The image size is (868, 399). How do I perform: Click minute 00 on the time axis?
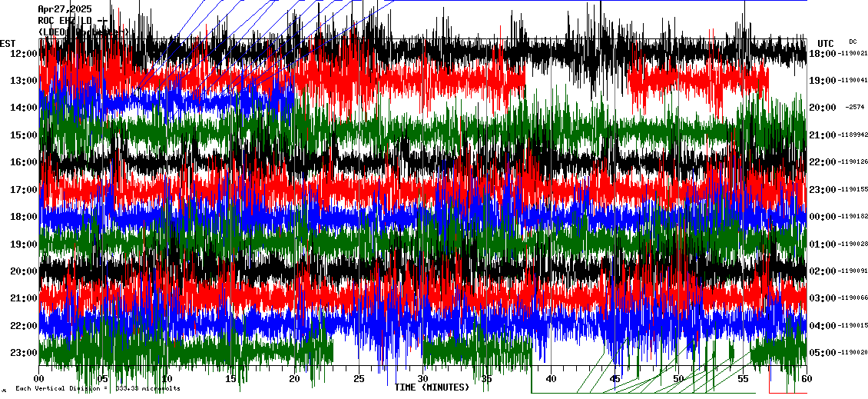pos(40,379)
